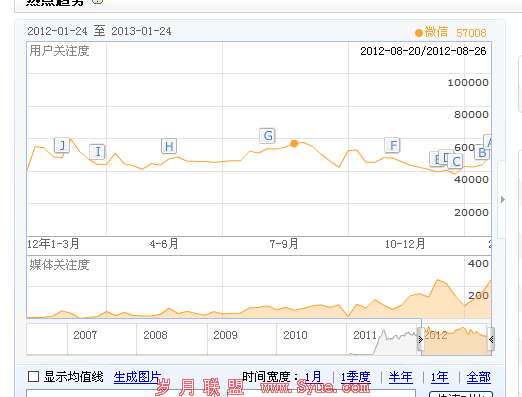Click the orange data point on trend line
The width and height of the screenshot is (522, 397).
click(294, 144)
